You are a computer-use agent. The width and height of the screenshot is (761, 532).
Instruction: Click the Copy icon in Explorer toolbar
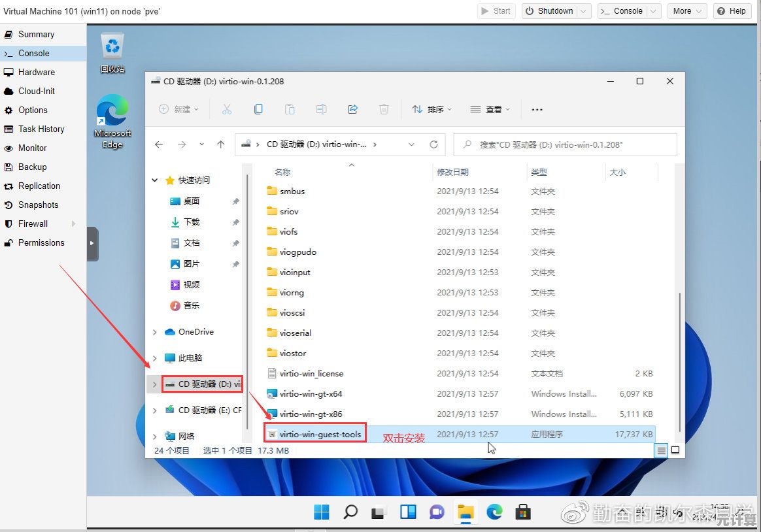point(258,109)
